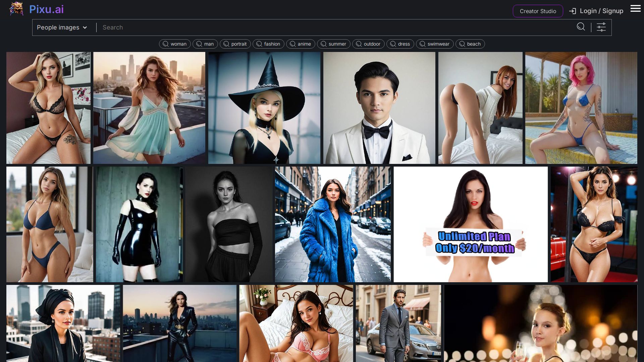Viewport: 644px width, 362px height.
Task: Choose the anime search tag
Action: tap(301, 44)
